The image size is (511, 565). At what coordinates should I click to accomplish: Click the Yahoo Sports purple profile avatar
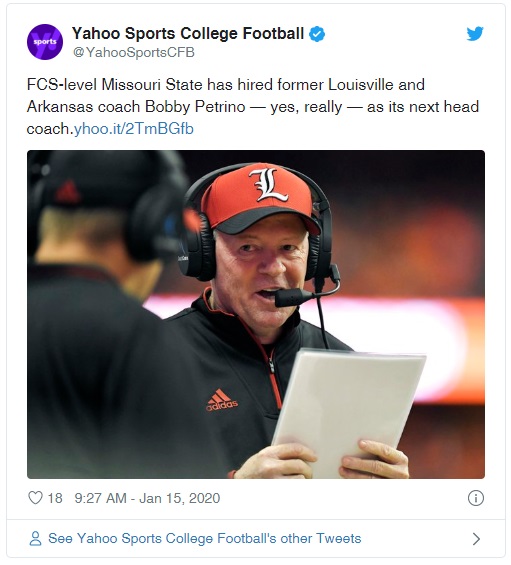click(x=45, y=42)
